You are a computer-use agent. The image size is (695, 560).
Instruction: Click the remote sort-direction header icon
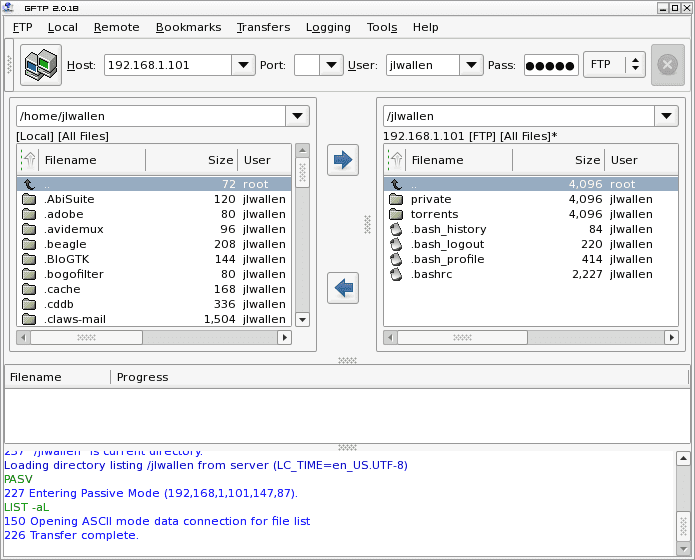[x=396, y=160]
